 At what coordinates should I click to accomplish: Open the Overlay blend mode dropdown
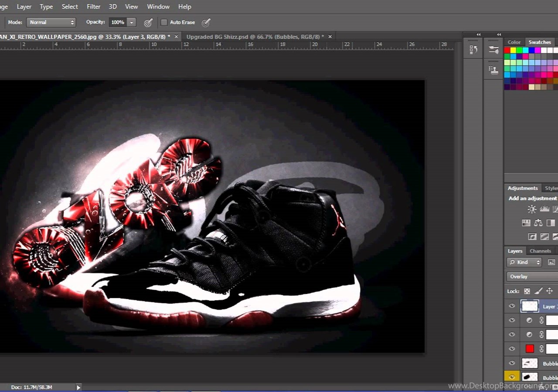pyautogui.click(x=532, y=277)
